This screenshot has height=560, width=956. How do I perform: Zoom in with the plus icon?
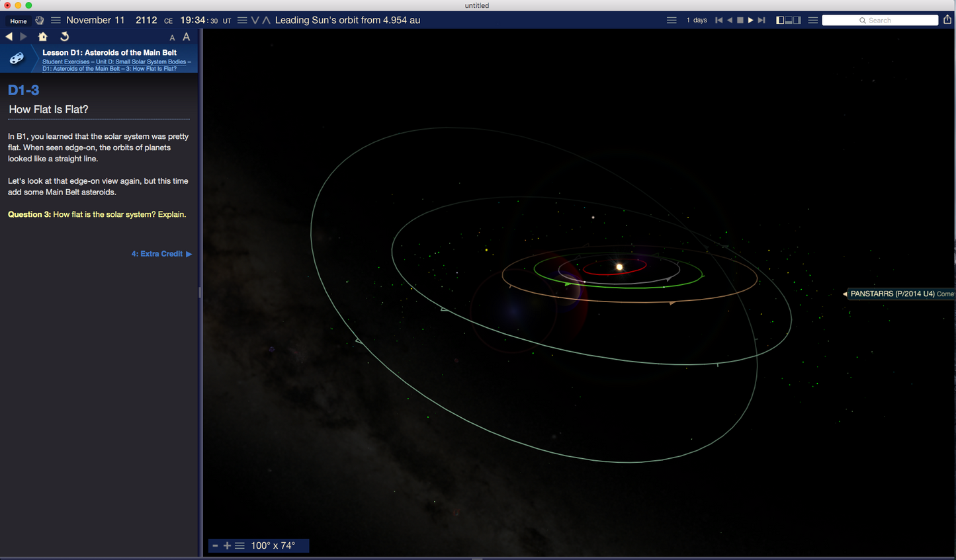pyautogui.click(x=227, y=545)
